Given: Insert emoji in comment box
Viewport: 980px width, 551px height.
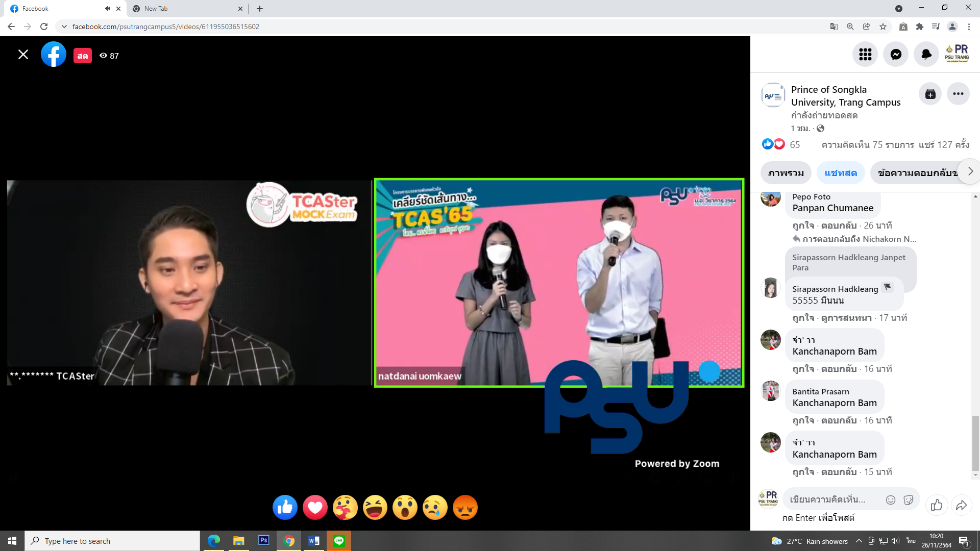Looking at the screenshot, I should pyautogui.click(x=891, y=500).
